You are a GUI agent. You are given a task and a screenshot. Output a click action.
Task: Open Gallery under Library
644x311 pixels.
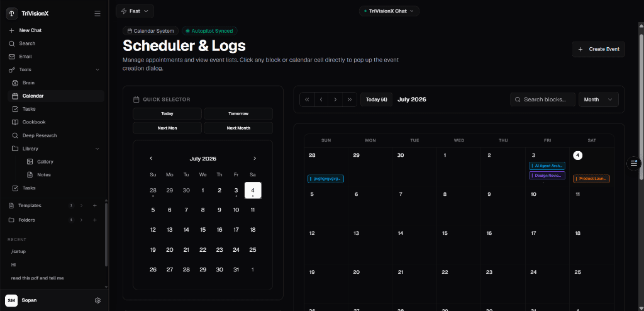[x=45, y=162]
